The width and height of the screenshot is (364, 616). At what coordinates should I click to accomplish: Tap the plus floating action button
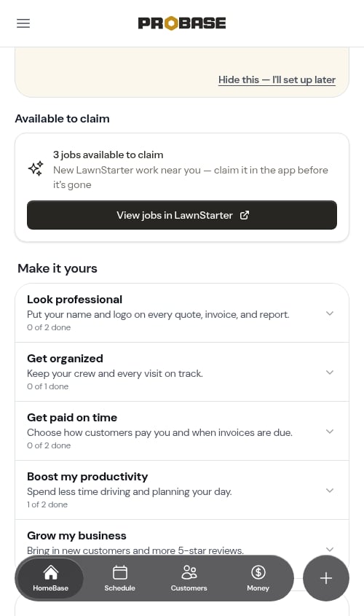click(326, 578)
